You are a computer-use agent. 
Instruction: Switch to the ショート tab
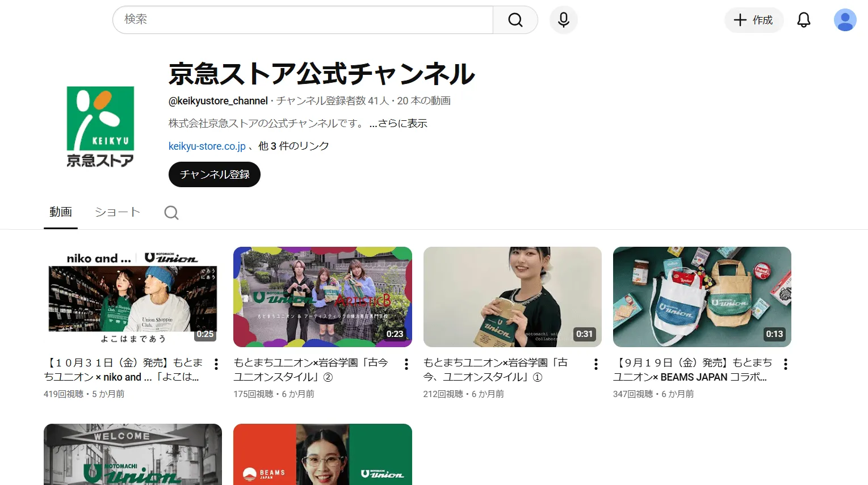[118, 212]
